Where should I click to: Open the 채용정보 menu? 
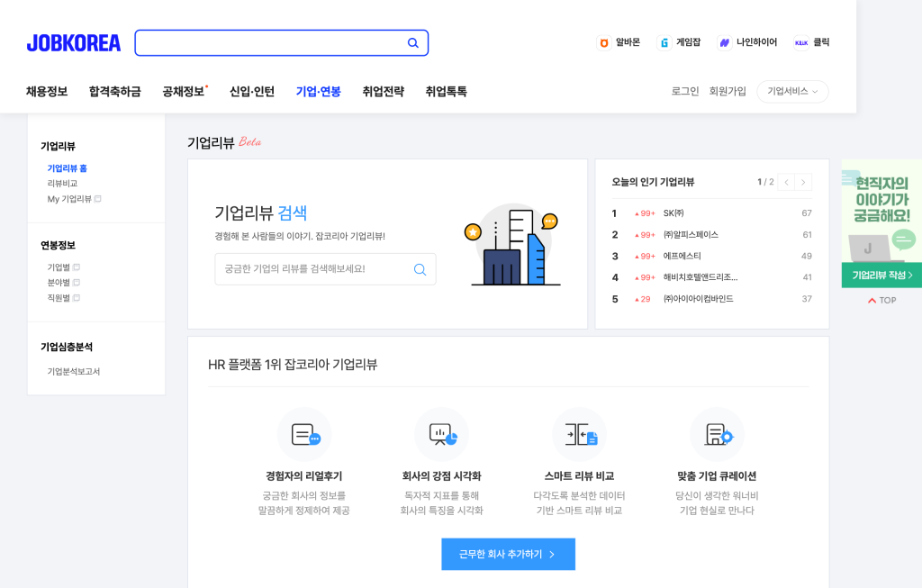click(47, 92)
